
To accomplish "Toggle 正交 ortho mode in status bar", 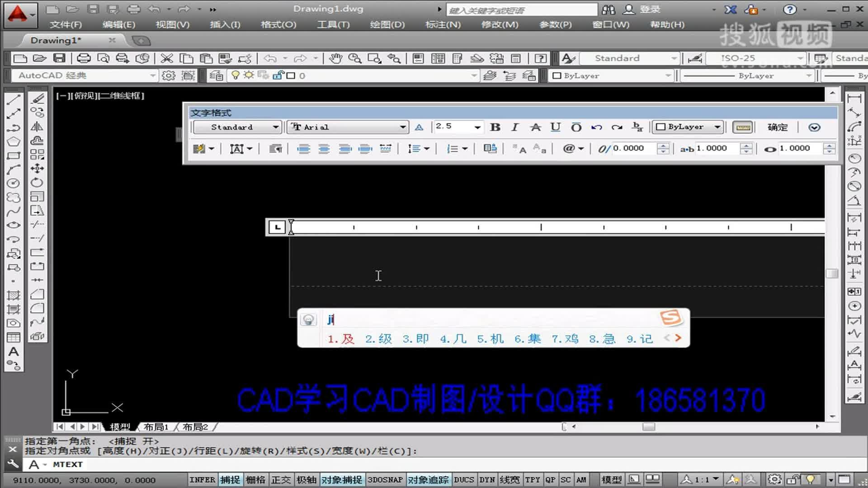I will [281, 479].
